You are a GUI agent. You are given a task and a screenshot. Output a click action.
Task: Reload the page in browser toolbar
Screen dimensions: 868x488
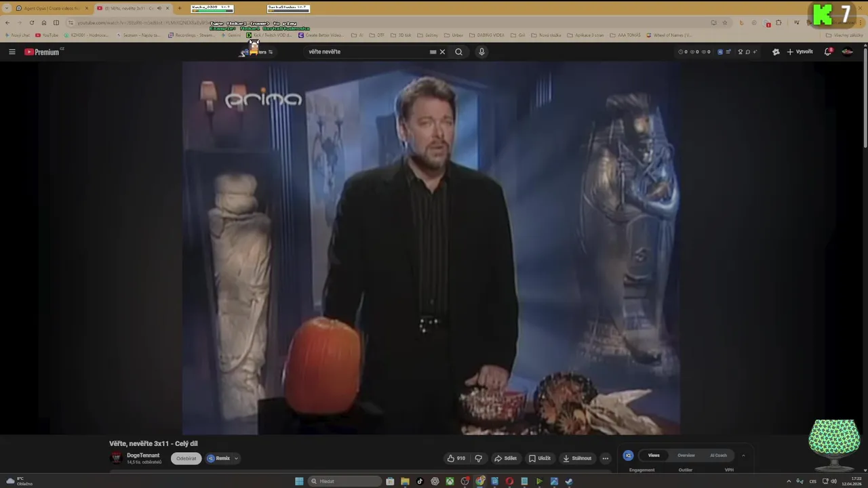[31, 22]
